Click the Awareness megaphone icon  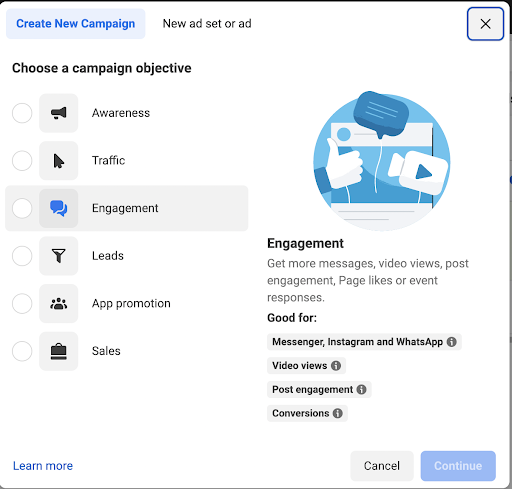tap(59, 113)
